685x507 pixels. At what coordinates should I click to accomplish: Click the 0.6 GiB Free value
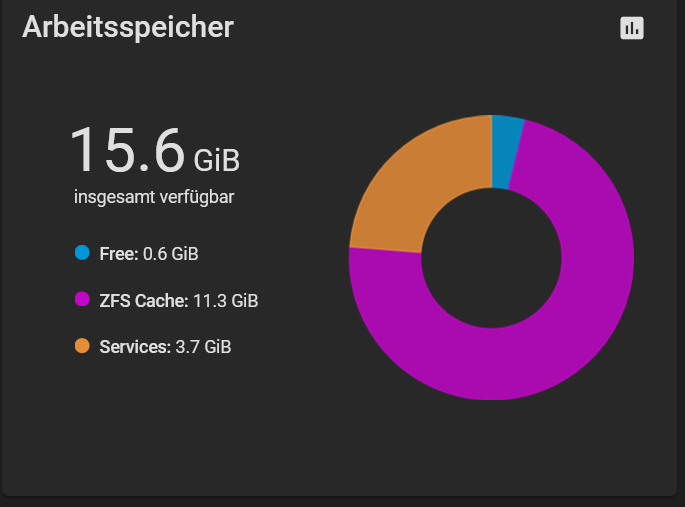click(x=171, y=254)
